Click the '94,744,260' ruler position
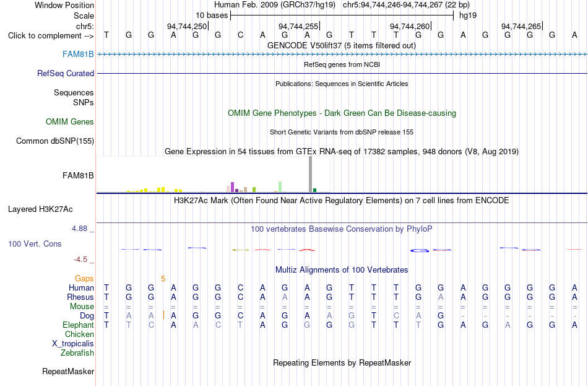The height and width of the screenshot is (386, 588). point(410,26)
